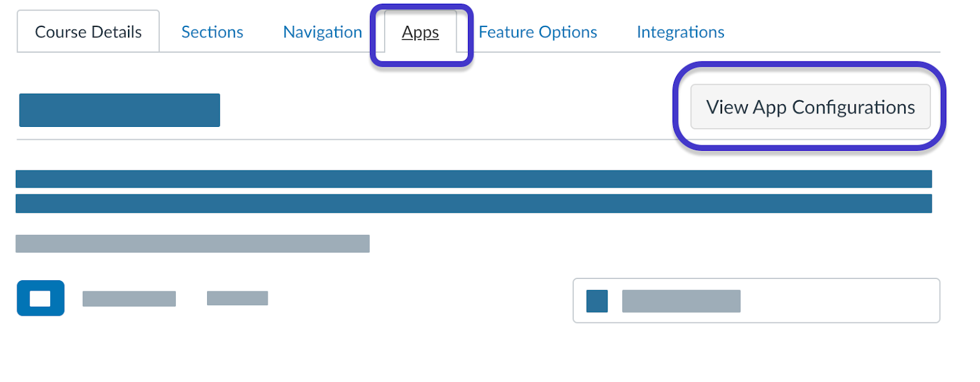This screenshot has height=382, width=980.
Task: Click the blue action button below the tabs
Action: click(x=119, y=110)
